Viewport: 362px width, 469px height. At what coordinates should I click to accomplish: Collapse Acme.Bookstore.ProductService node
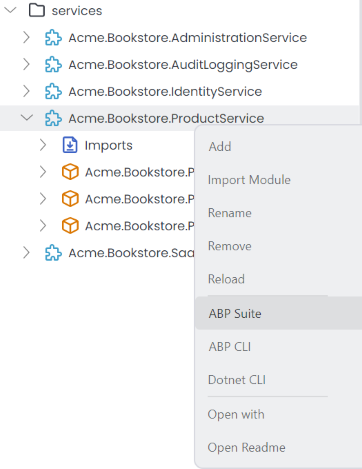pos(27,117)
